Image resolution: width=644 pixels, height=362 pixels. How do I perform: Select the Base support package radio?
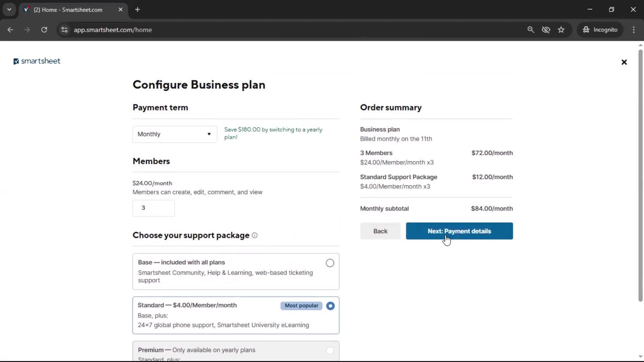click(330, 263)
